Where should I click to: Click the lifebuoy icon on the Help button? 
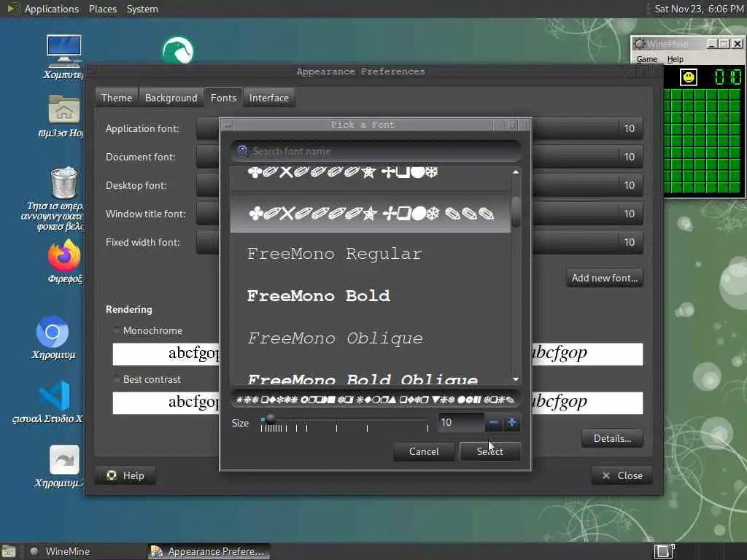pos(112,475)
